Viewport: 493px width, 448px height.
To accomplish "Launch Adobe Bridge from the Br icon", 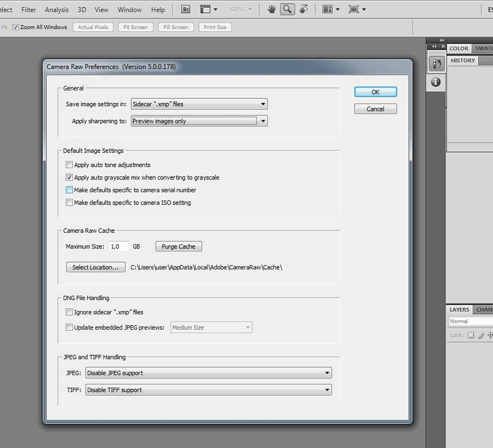I will [185, 9].
